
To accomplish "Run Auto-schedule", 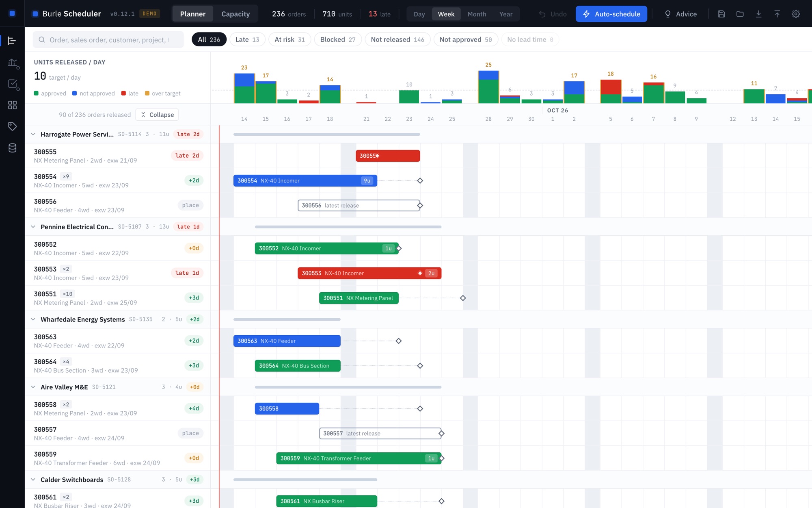I will [x=611, y=14].
